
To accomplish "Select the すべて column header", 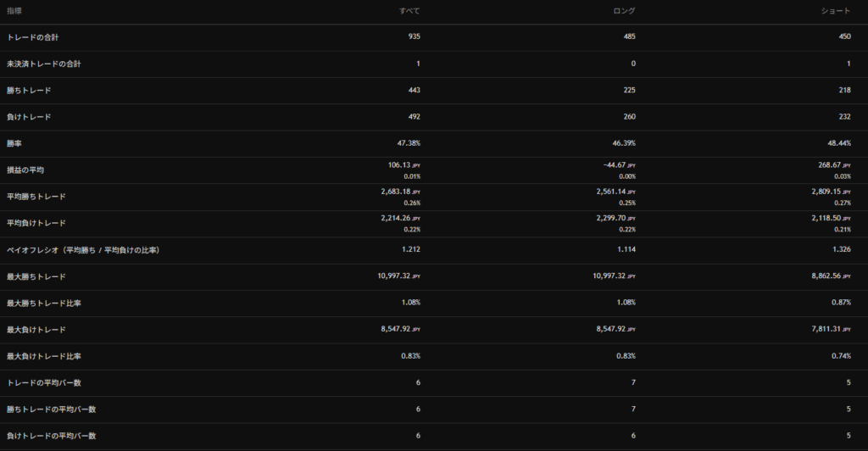I will pos(409,10).
